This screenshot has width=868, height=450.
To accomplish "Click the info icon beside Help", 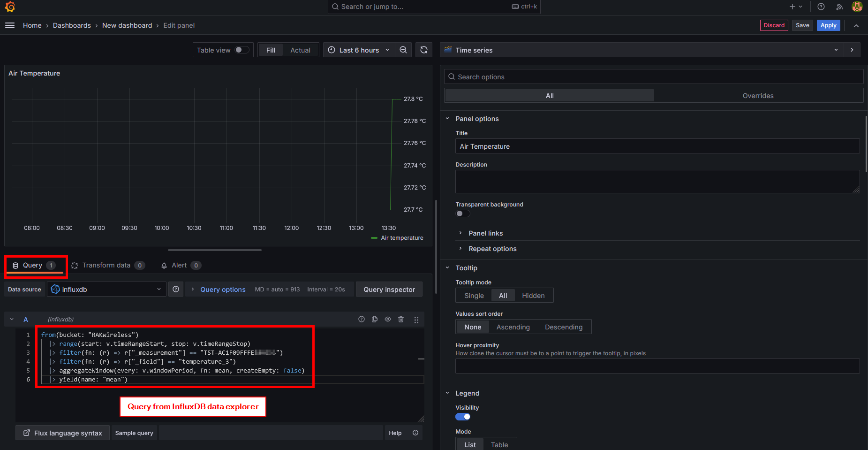I will [x=415, y=433].
